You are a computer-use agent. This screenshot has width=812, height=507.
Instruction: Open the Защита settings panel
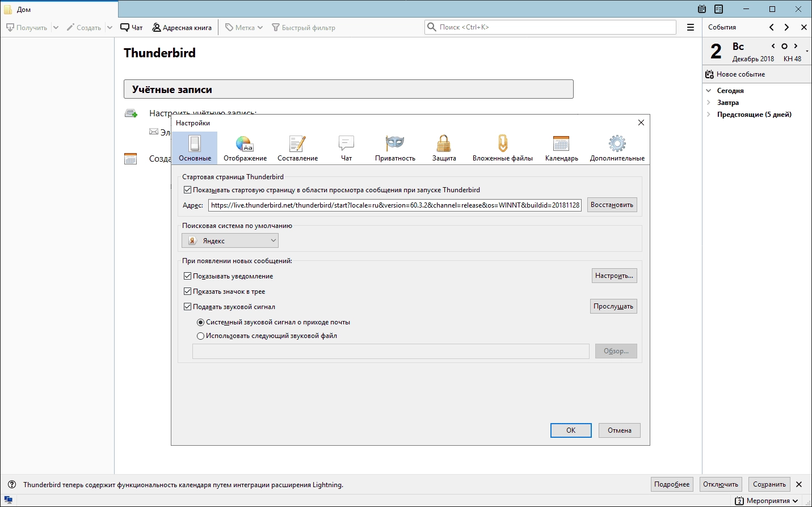tap(444, 148)
